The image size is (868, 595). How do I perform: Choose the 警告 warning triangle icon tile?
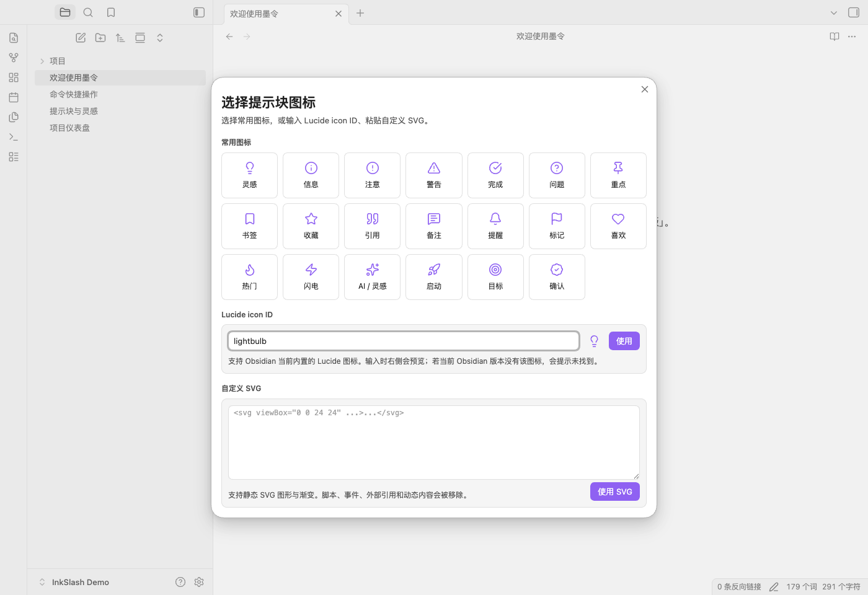[x=434, y=175]
